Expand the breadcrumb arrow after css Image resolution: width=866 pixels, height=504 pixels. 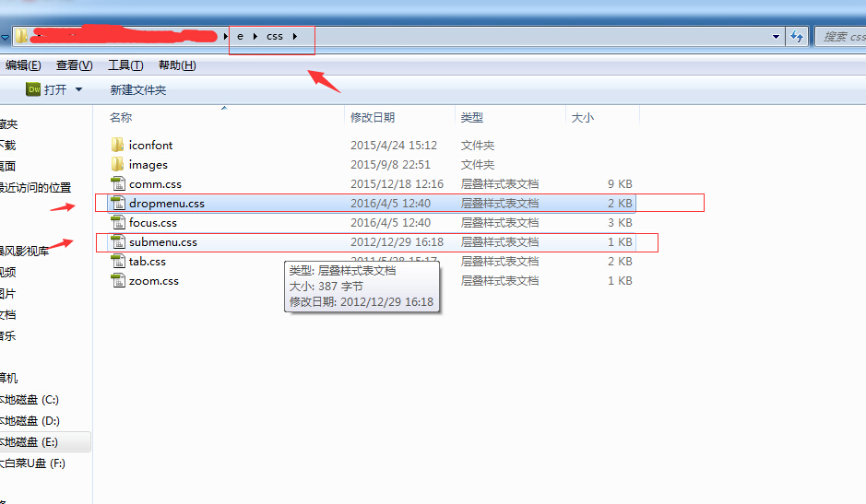(x=295, y=37)
